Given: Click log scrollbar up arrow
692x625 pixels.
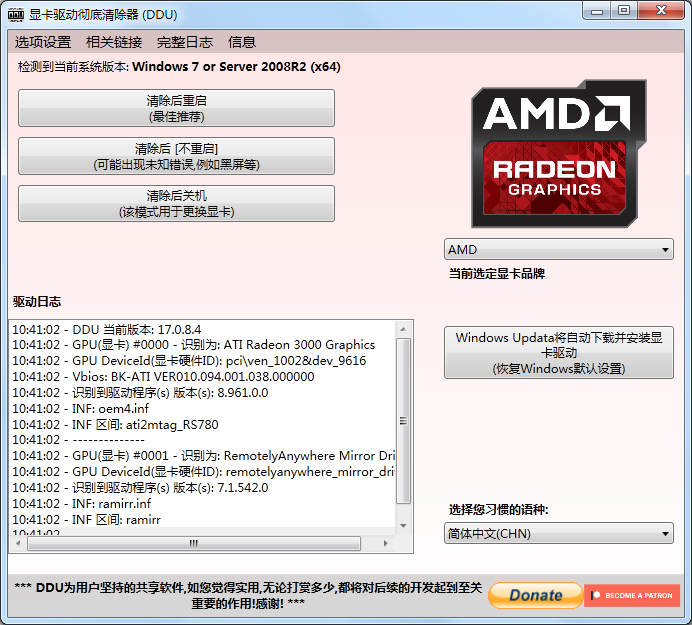Looking at the screenshot, I should coord(403,329).
